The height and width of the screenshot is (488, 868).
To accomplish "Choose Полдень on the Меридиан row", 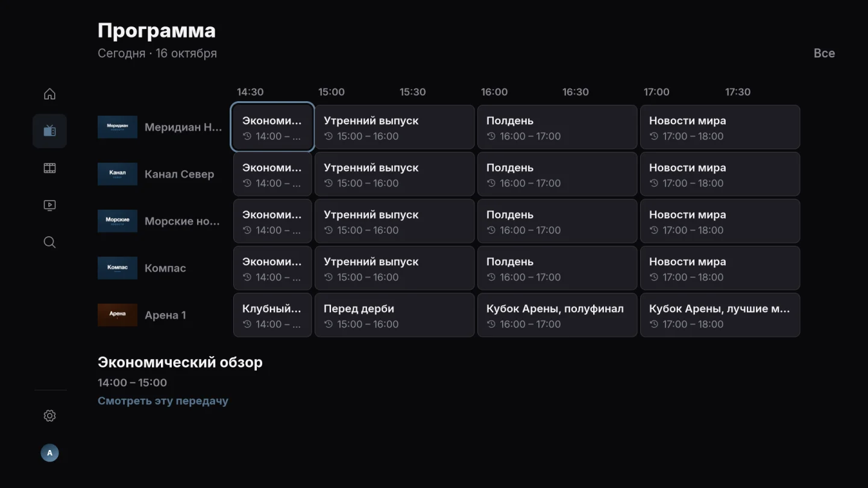I will click(558, 127).
